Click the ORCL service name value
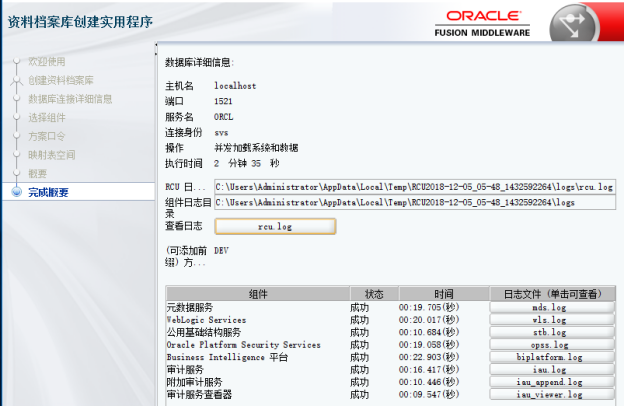Screen dimensions: 624x406 (224, 117)
